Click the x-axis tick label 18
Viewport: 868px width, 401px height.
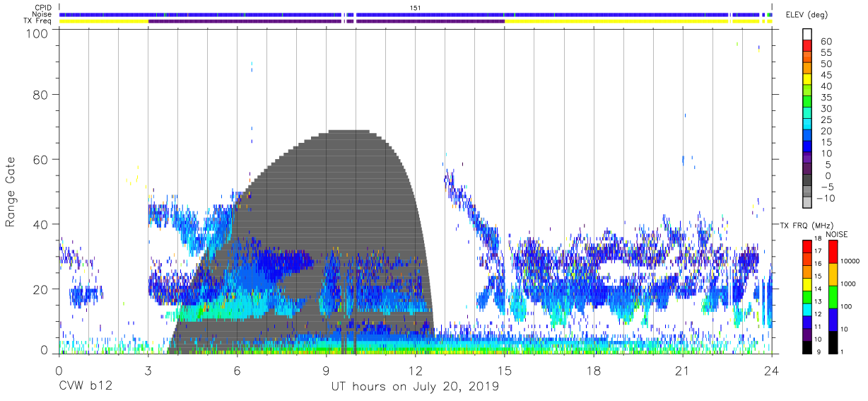click(594, 371)
